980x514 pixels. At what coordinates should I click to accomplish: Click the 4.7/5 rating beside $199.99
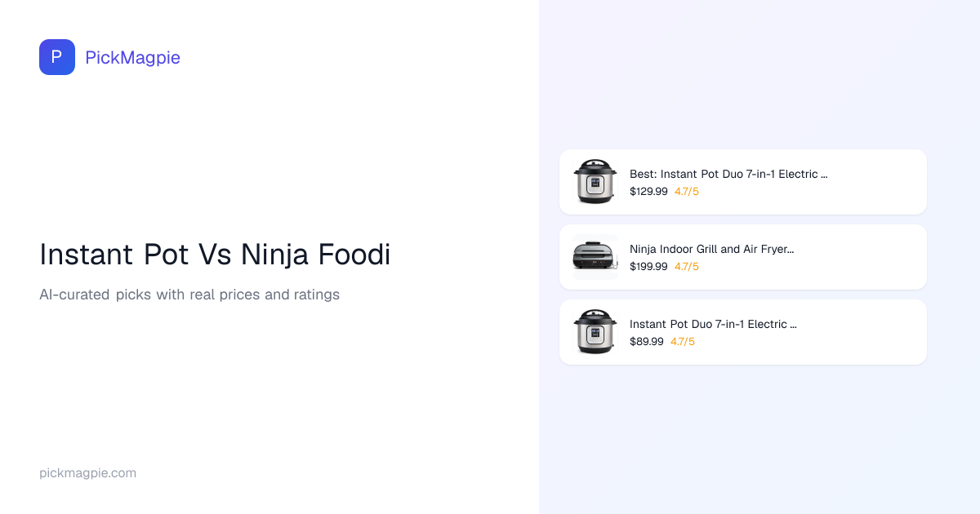coord(687,267)
